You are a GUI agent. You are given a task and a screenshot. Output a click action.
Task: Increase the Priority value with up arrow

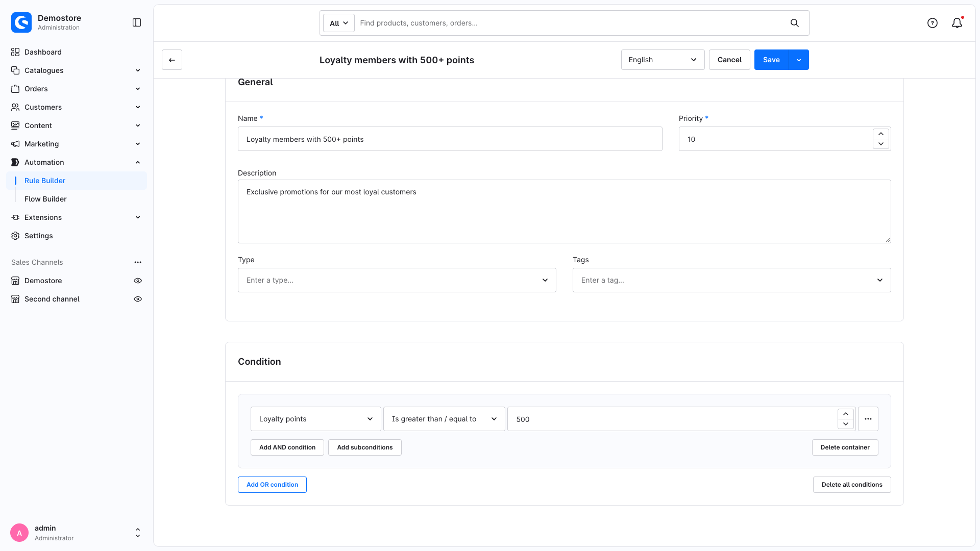[881, 134]
